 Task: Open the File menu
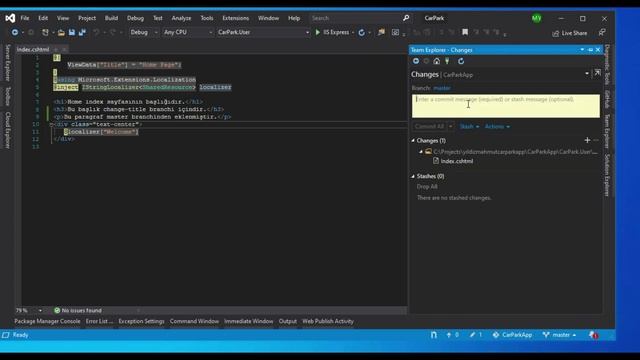pos(25,18)
